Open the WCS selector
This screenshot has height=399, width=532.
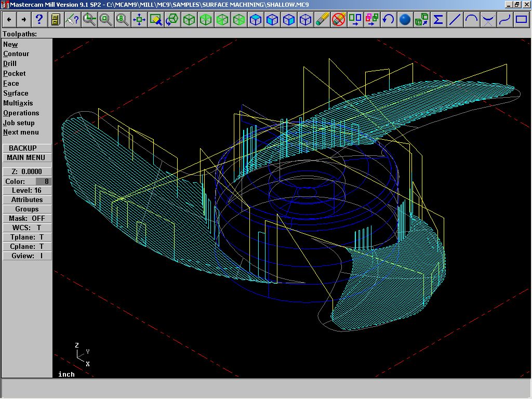(27, 228)
